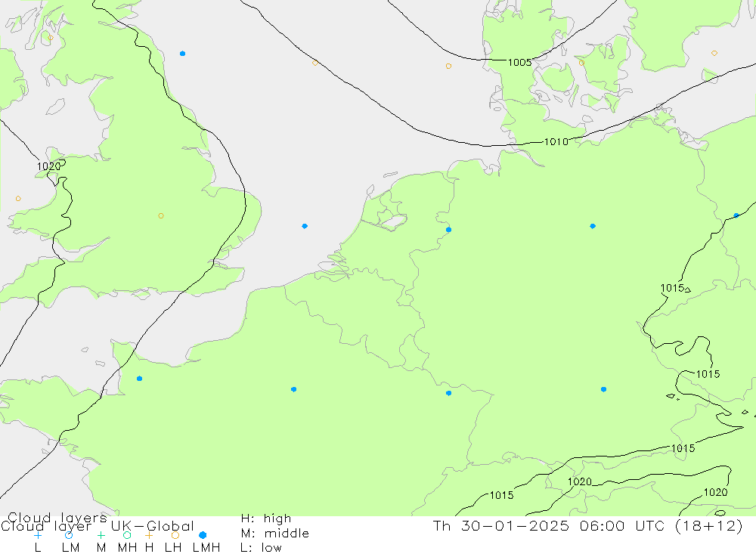
Task: Click the orange plus legend symbol above H
Action: [x=149, y=535]
